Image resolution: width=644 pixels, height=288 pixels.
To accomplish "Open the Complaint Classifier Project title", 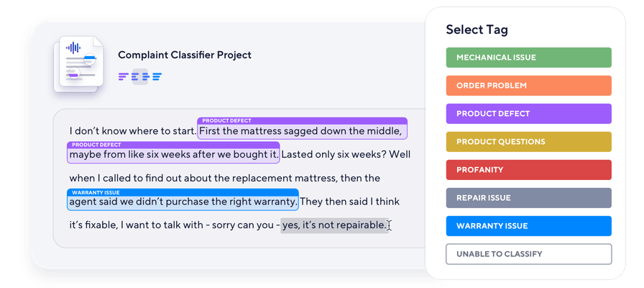I will (x=185, y=55).
